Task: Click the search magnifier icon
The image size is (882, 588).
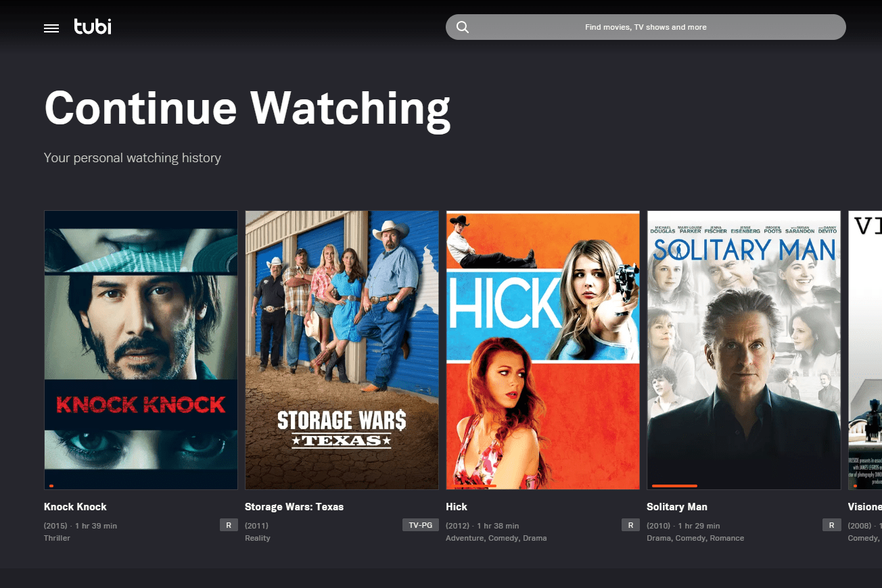Action: click(x=463, y=27)
